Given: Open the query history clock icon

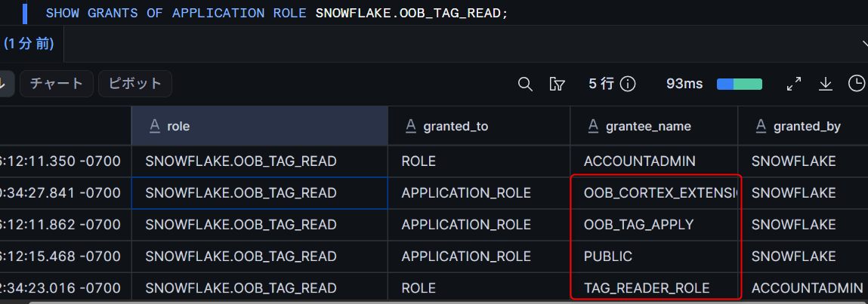Looking at the screenshot, I should 857,84.
